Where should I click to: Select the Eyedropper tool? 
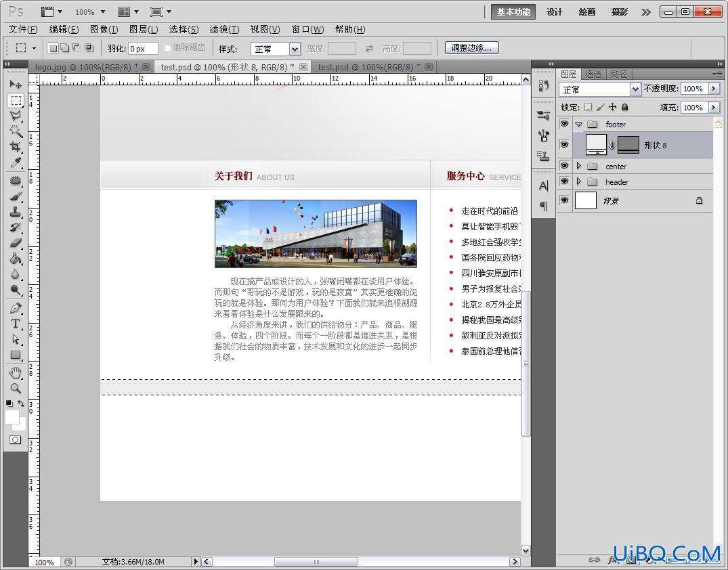[x=16, y=162]
